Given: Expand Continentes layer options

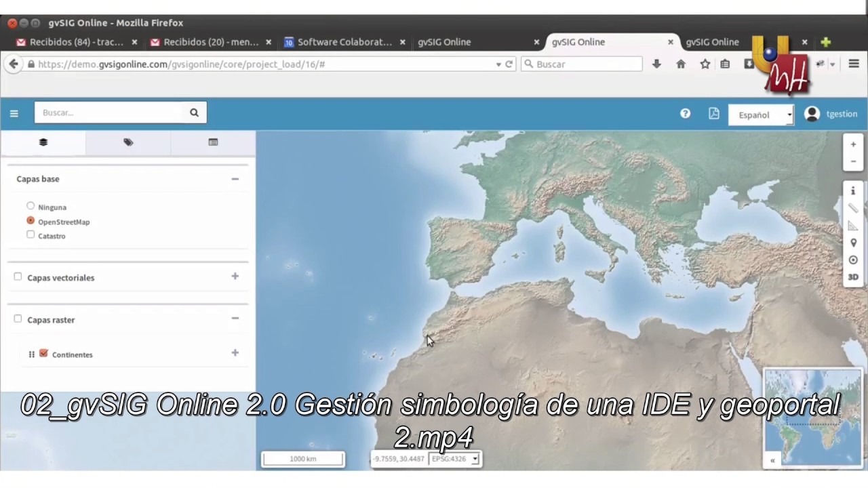Looking at the screenshot, I should pyautogui.click(x=235, y=352).
